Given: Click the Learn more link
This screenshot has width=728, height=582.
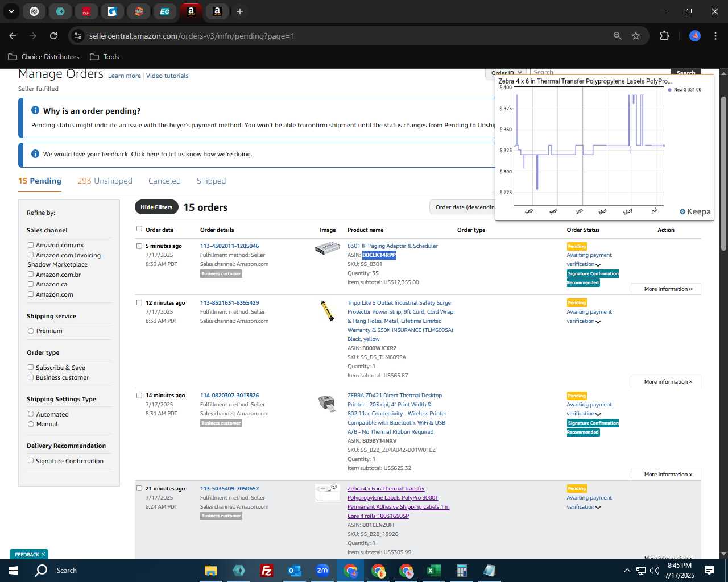Looking at the screenshot, I should 125,76.
